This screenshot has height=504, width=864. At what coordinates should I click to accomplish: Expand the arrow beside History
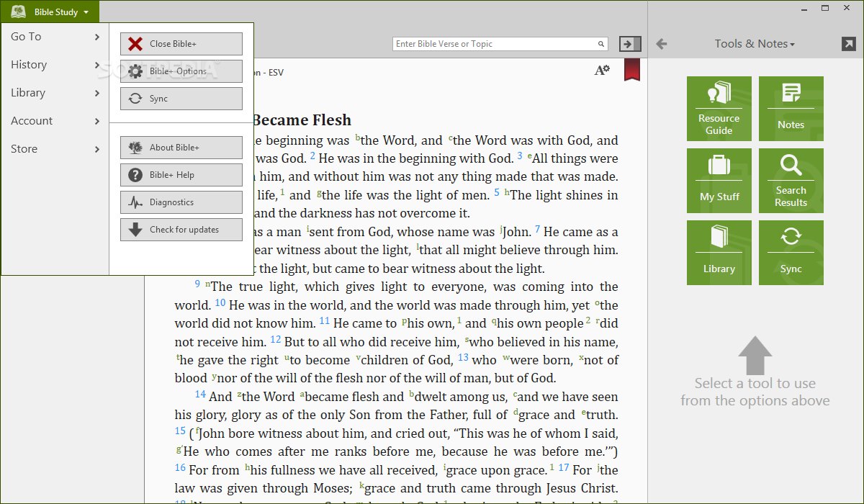tap(96, 65)
